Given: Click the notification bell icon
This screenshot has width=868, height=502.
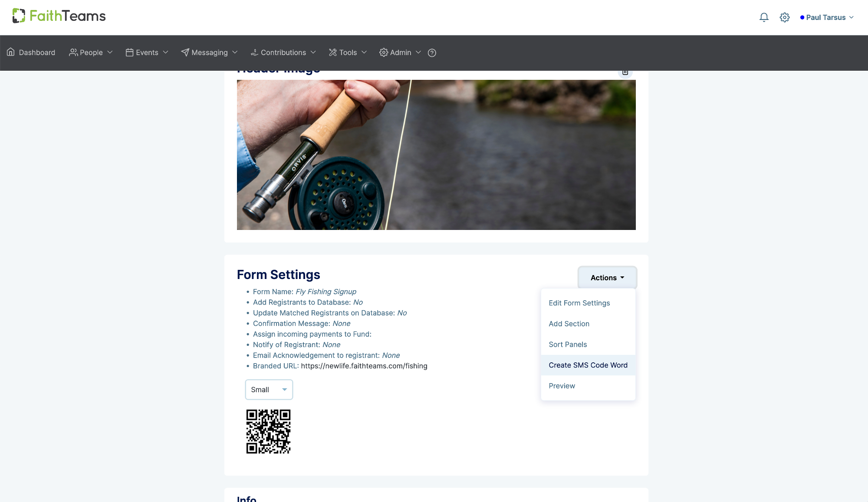Looking at the screenshot, I should [764, 17].
